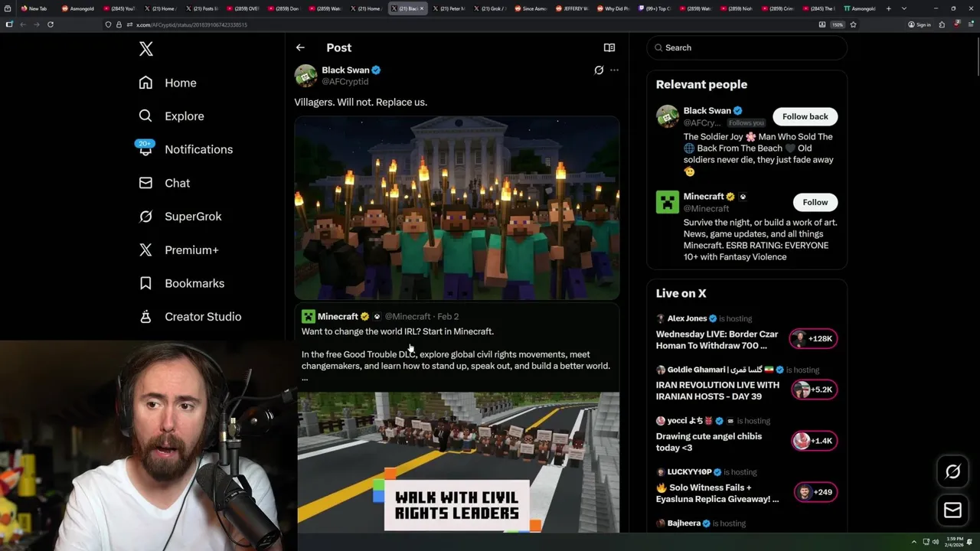Reset the 150% zoom level indicator
980x551 pixels.
pos(838,24)
